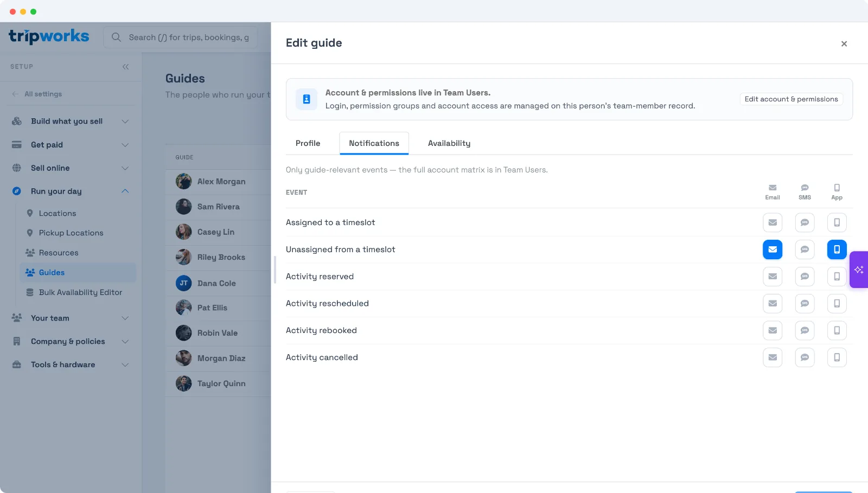Select the Notifications tab
This screenshot has height=493, width=868.
pyautogui.click(x=374, y=143)
